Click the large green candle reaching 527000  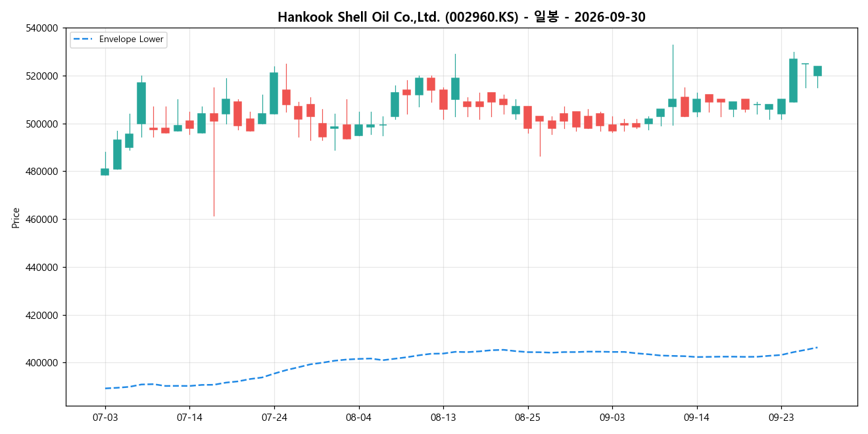pos(793,80)
